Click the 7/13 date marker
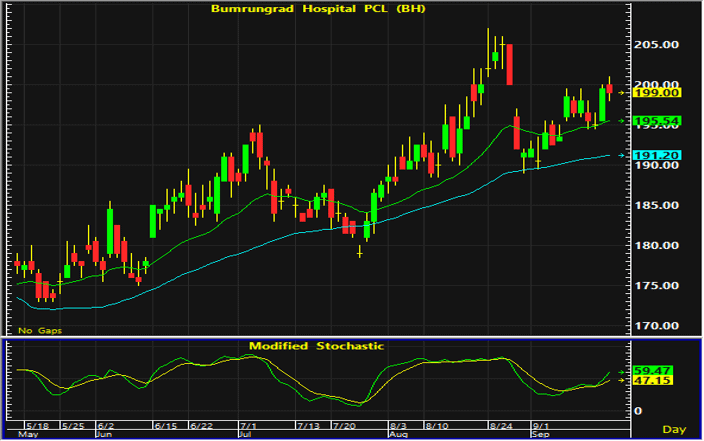This screenshot has height=441, width=704. (x=308, y=426)
